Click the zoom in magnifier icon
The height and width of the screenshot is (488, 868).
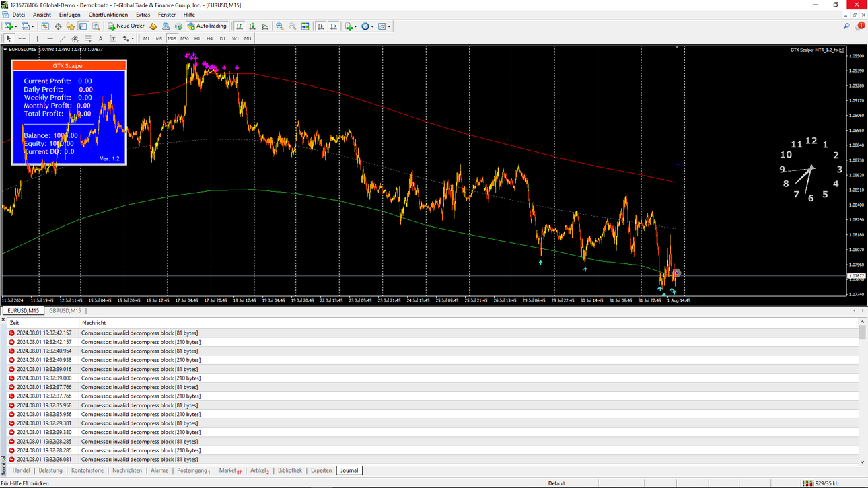point(280,26)
